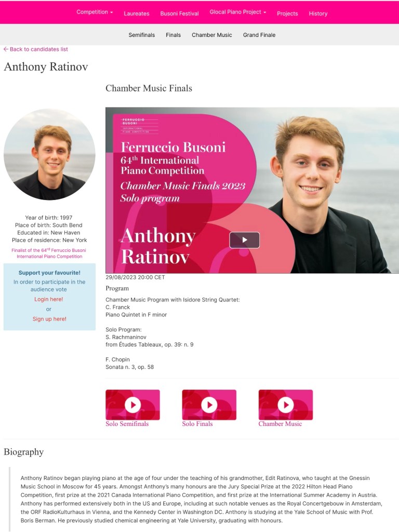Select the Chamber Music tab
Screen dimensions: 399x532
click(x=212, y=35)
